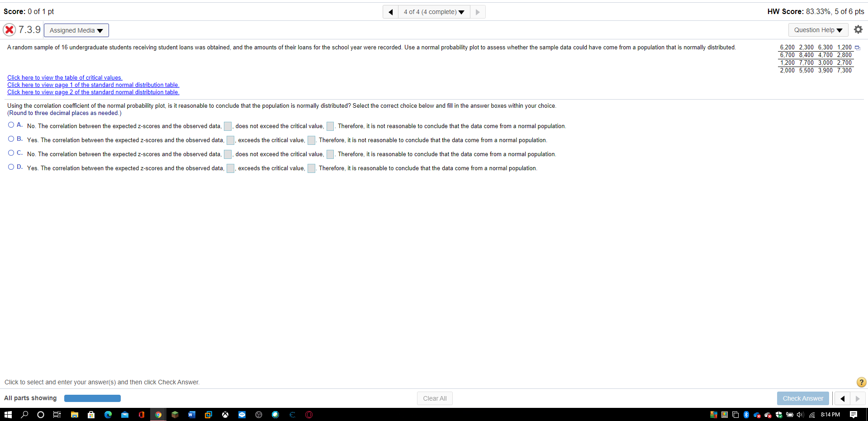Open Google Chrome from the taskbar
The height and width of the screenshot is (421, 868).
pyautogui.click(x=158, y=414)
